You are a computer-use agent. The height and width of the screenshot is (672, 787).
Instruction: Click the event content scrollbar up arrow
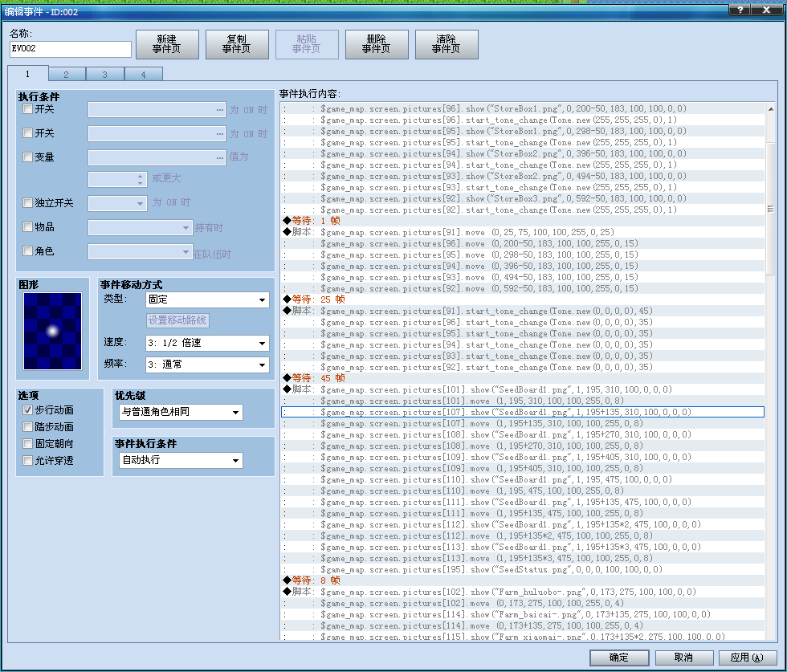[770, 108]
